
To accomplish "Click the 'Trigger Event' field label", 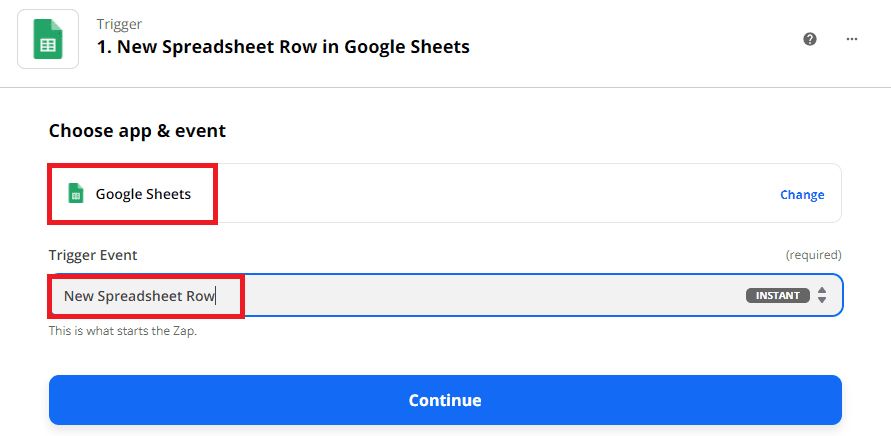I will click(93, 255).
